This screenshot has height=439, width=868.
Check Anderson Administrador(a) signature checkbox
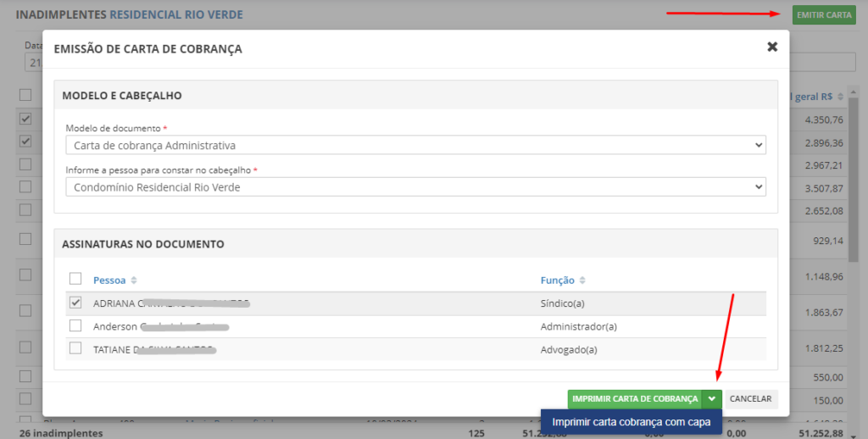tap(75, 325)
